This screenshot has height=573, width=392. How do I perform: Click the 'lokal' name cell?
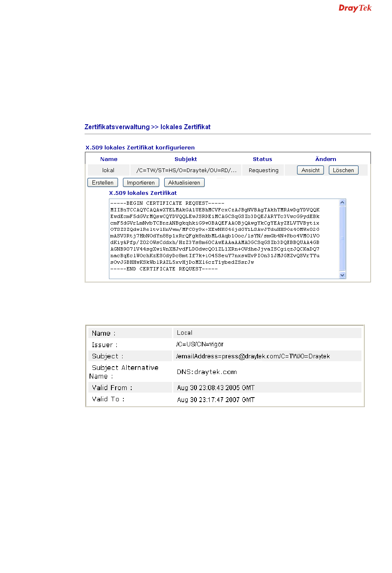(x=109, y=170)
